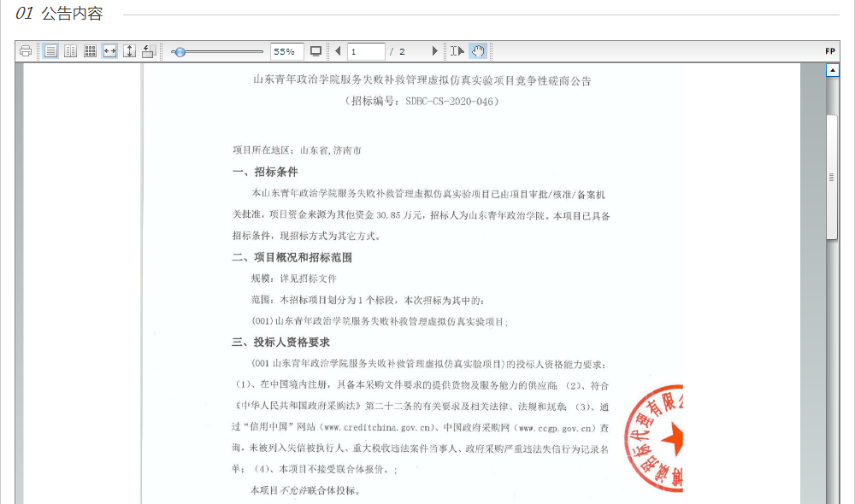Click the vertical scrollbar thumb
This screenshot has height=504, width=855.
click(831, 177)
